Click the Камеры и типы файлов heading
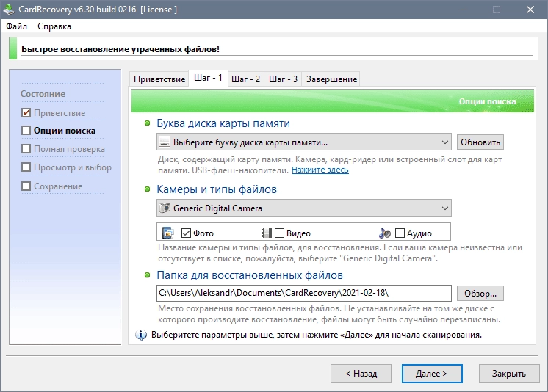The image size is (548, 392). 217,189
